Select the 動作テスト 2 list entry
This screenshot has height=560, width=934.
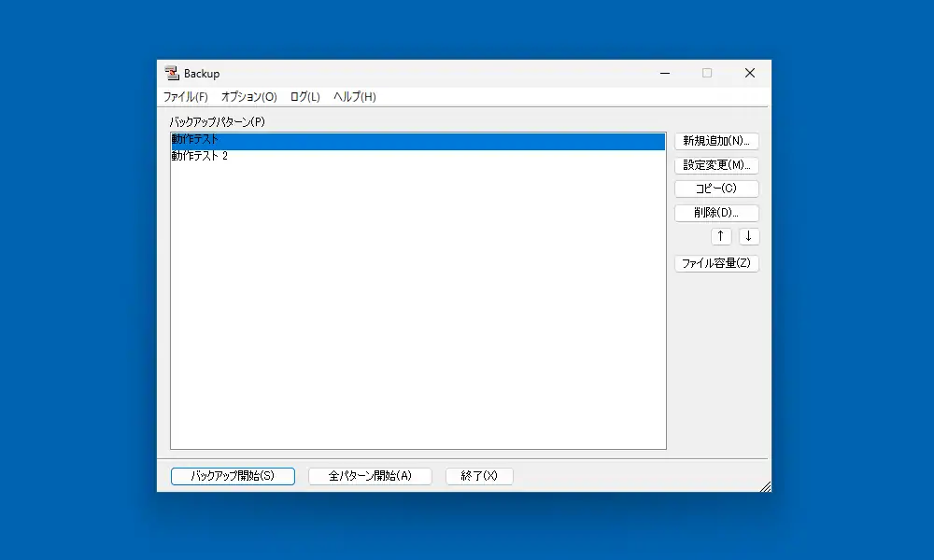click(x=199, y=157)
